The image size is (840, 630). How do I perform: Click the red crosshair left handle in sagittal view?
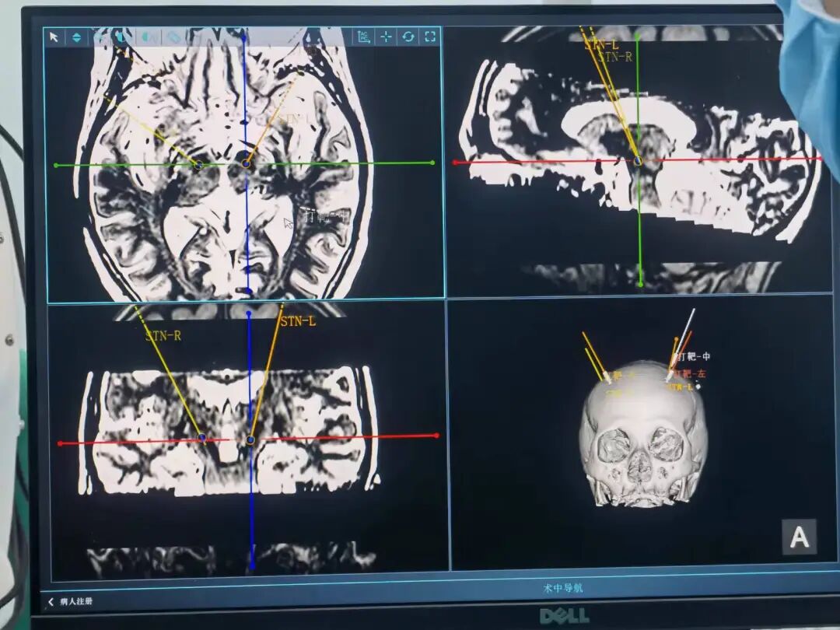(455, 163)
